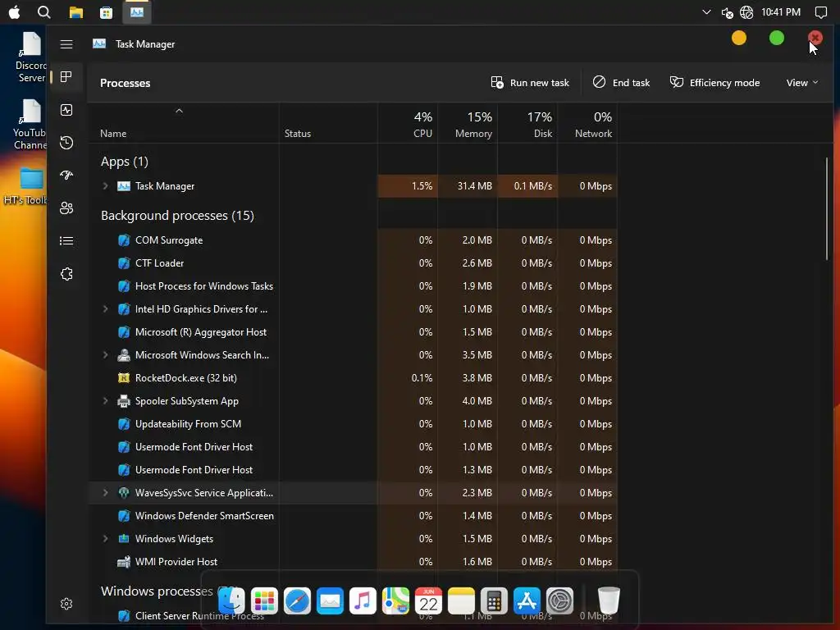Open Finder from the dock
840x630 pixels.
click(x=231, y=600)
